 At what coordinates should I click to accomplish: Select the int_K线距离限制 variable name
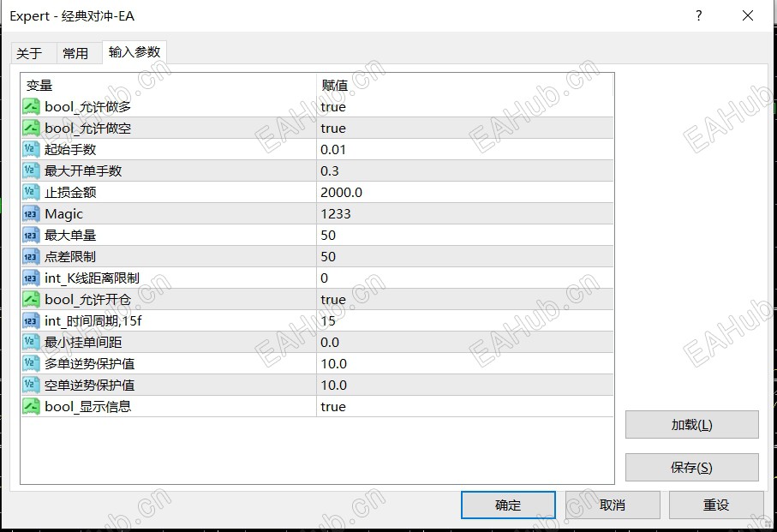(x=93, y=278)
